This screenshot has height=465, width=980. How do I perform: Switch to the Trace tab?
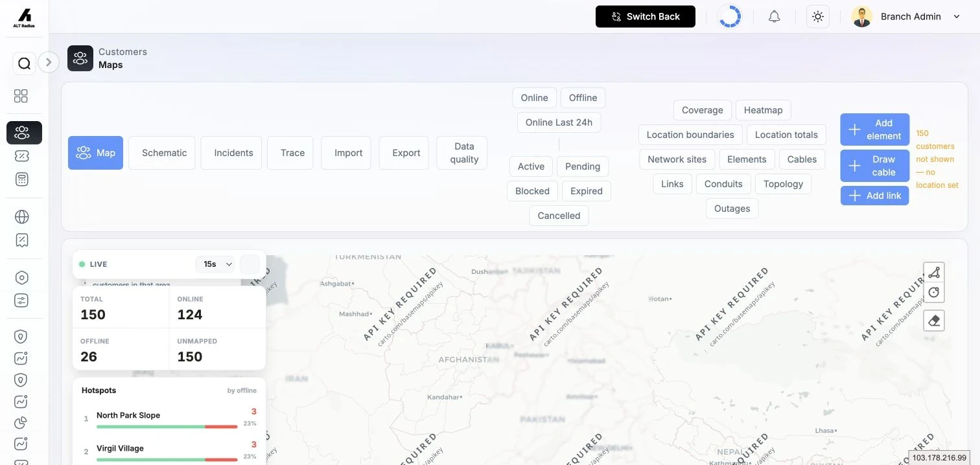[290, 153]
